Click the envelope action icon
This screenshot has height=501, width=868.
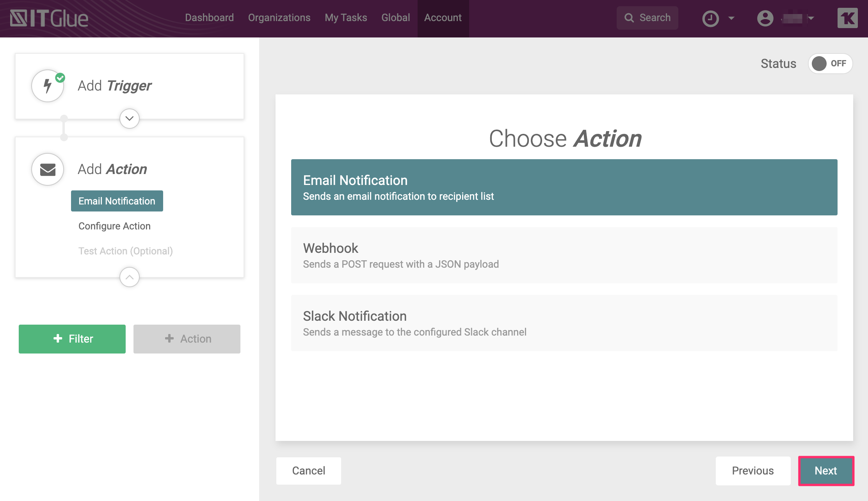(48, 169)
